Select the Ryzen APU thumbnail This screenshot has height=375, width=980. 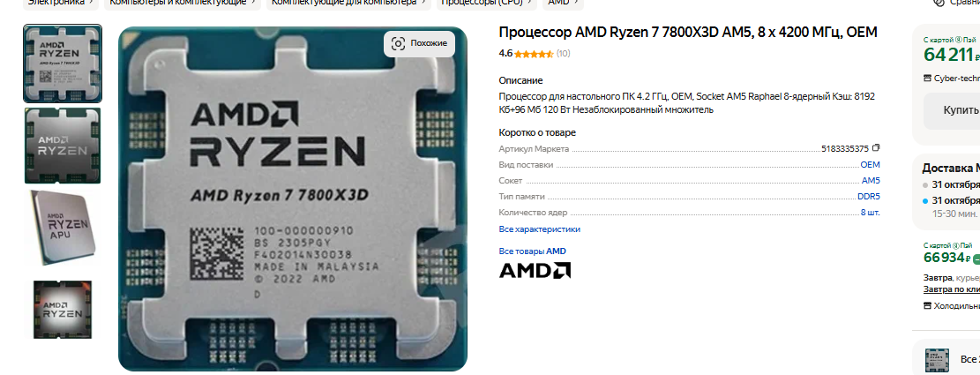tap(63, 228)
